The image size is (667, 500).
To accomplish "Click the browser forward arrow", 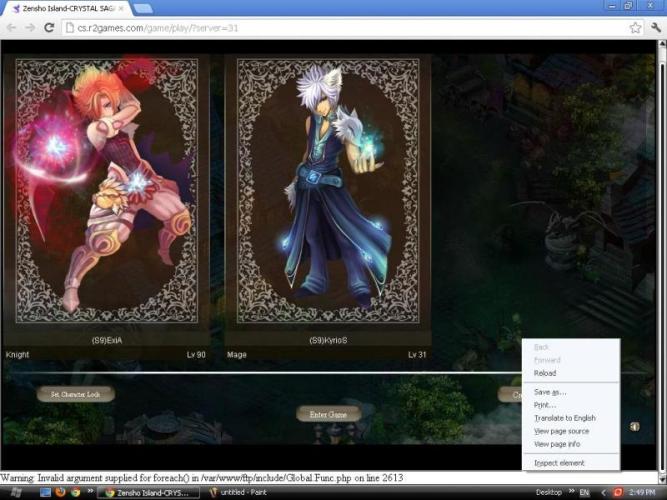I will point(30,28).
